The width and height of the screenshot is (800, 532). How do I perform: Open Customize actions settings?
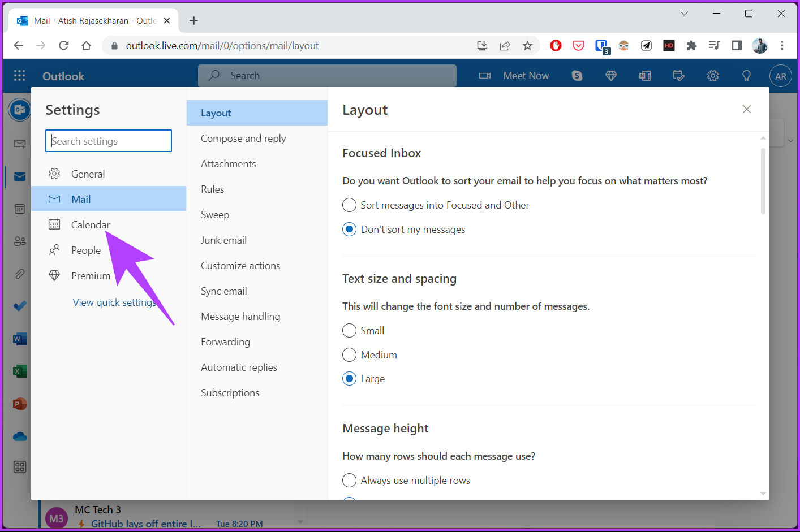point(257,265)
